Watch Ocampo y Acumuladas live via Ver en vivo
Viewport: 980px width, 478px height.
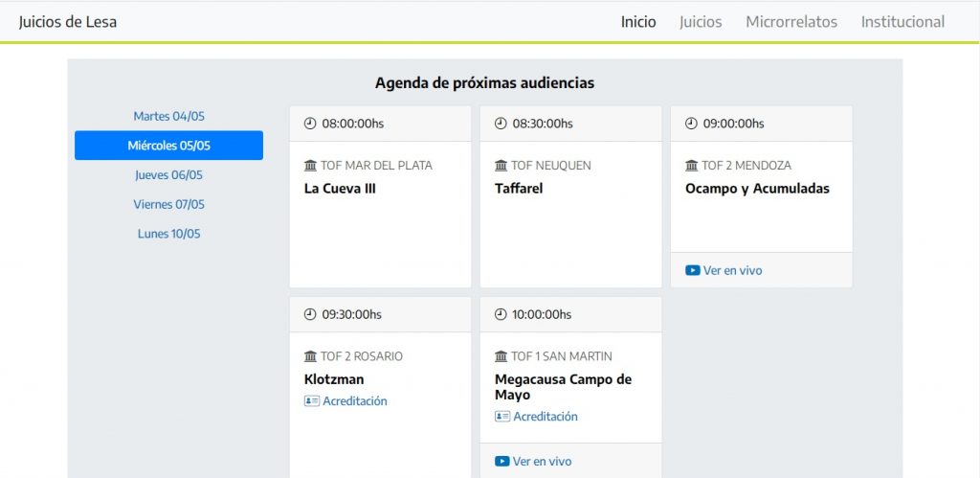coord(732,270)
